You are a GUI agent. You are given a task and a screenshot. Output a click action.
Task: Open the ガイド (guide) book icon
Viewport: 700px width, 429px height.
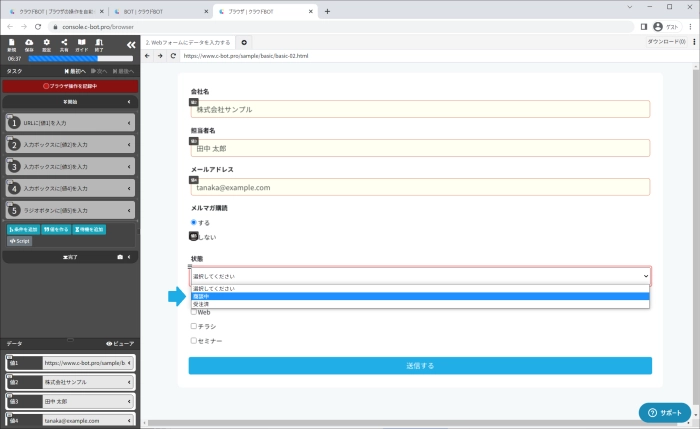81,44
